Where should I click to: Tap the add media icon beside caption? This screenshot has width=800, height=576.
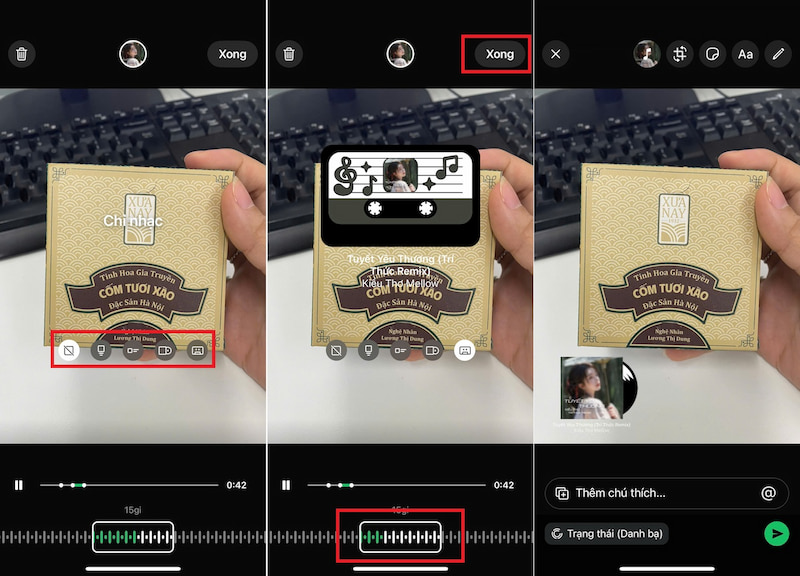tap(562, 493)
